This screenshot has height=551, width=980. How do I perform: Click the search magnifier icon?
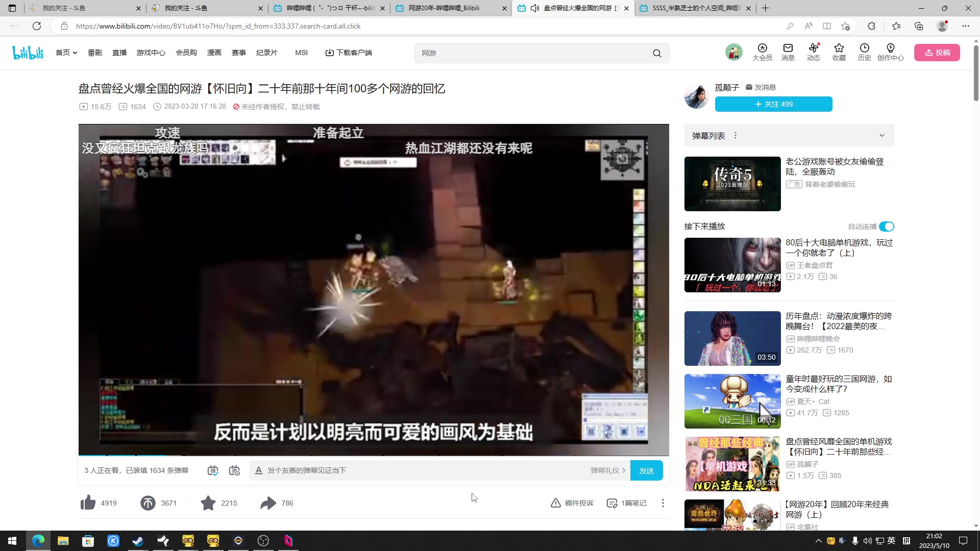pos(657,53)
